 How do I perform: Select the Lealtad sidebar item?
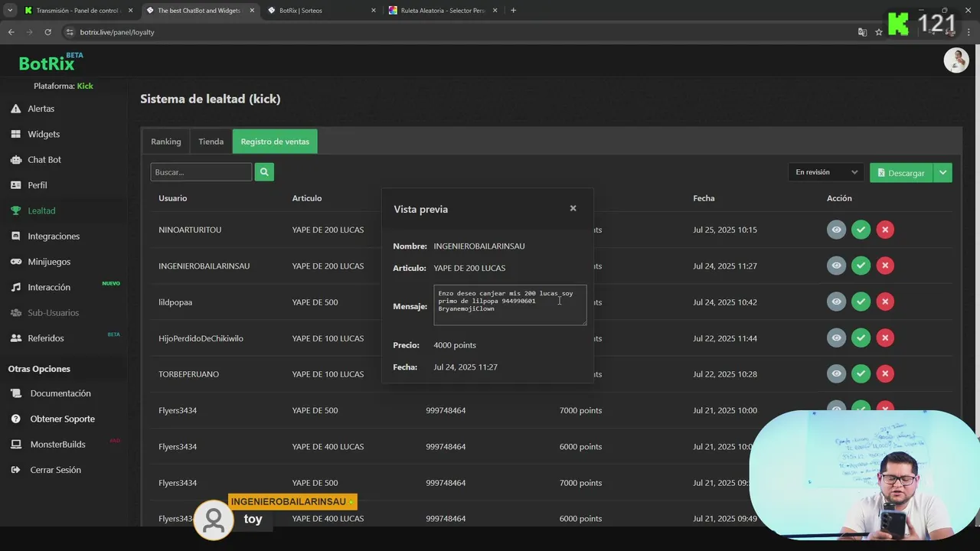41,210
